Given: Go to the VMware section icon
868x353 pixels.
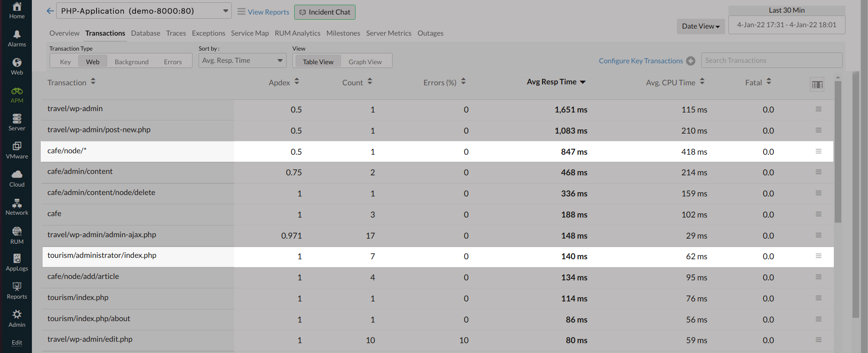Looking at the screenshot, I should click(17, 146).
